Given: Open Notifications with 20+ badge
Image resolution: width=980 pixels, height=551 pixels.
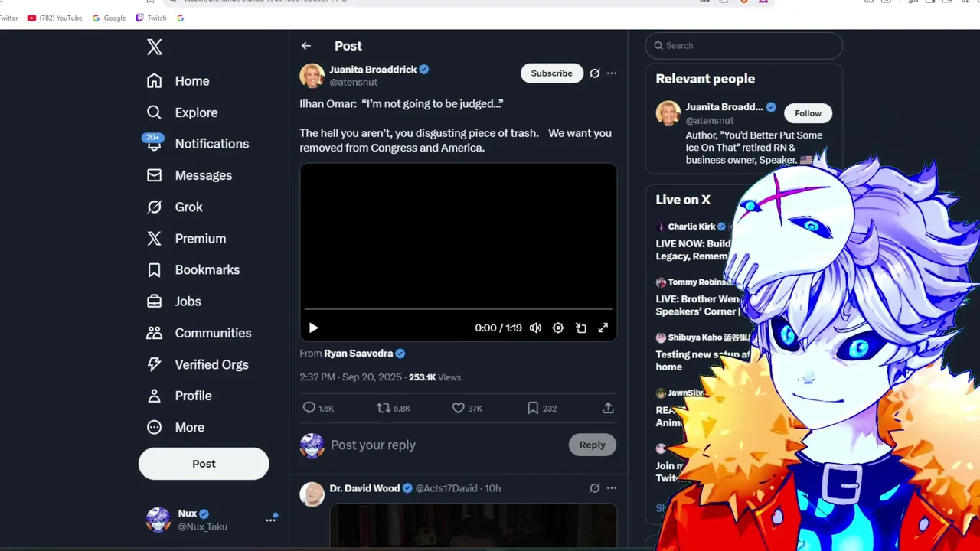Looking at the screenshot, I should point(198,144).
